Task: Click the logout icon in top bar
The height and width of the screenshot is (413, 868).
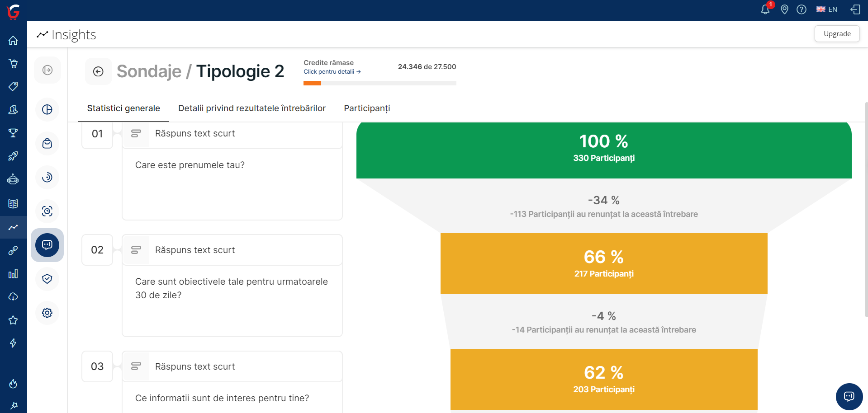Action: pos(855,9)
